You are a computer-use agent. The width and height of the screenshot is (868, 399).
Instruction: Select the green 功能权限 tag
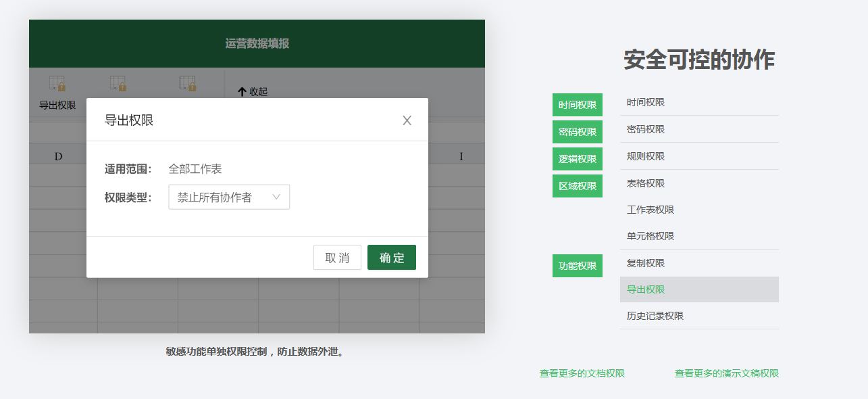[x=578, y=266]
